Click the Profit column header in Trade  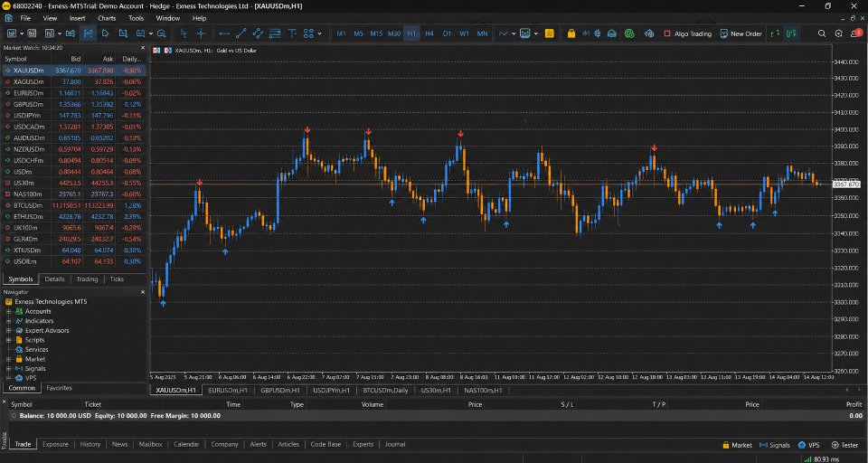854,404
